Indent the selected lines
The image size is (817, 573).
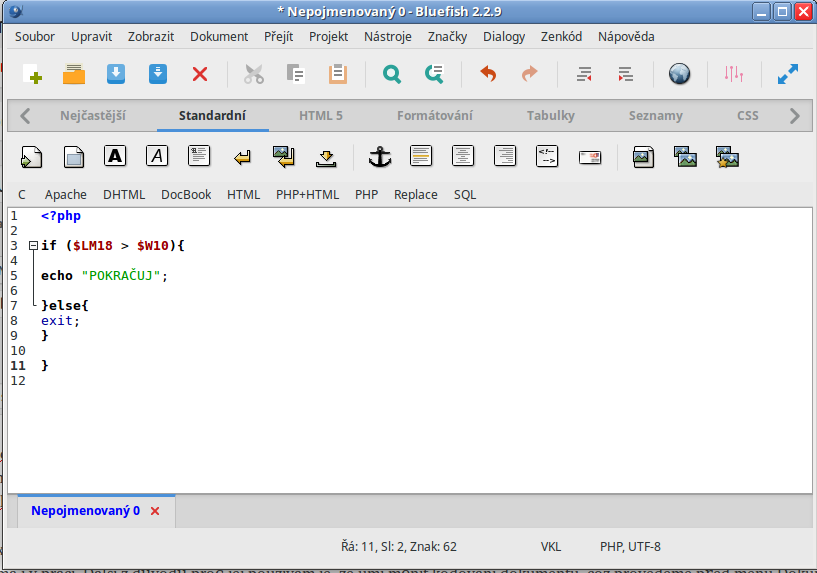[x=625, y=74]
